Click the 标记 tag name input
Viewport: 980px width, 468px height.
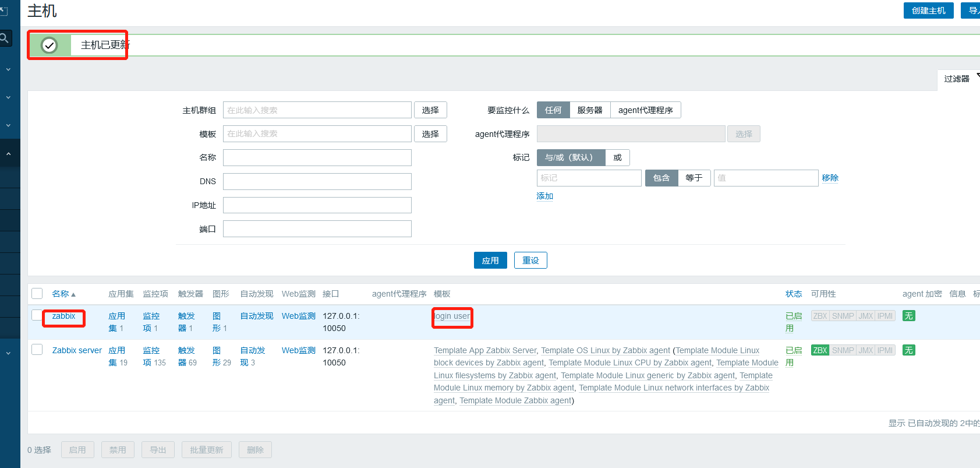click(589, 178)
